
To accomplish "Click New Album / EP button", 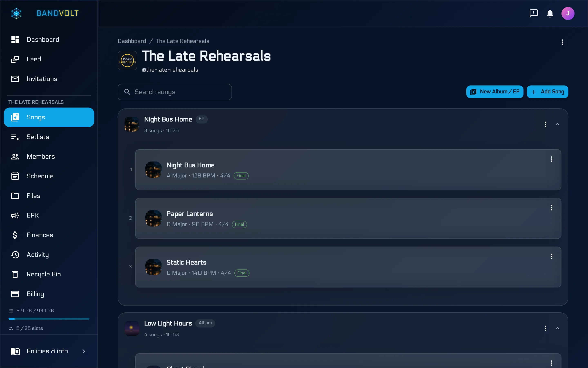I will 495,92.
